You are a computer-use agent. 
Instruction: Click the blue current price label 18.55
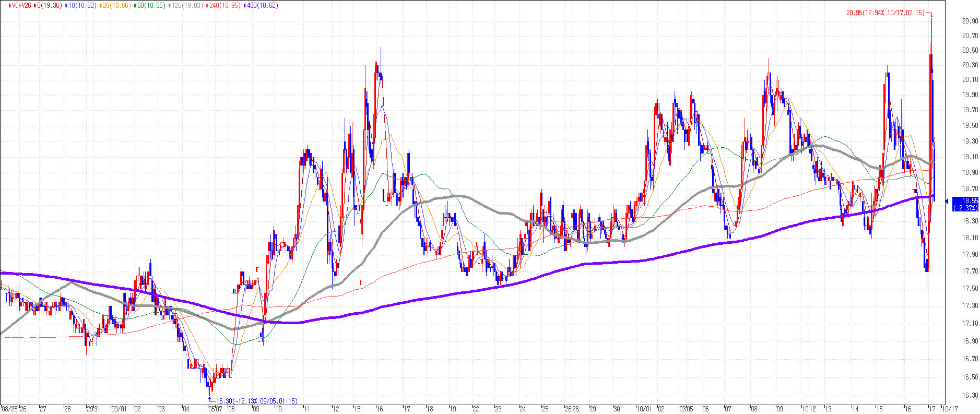pyautogui.click(x=965, y=204)
